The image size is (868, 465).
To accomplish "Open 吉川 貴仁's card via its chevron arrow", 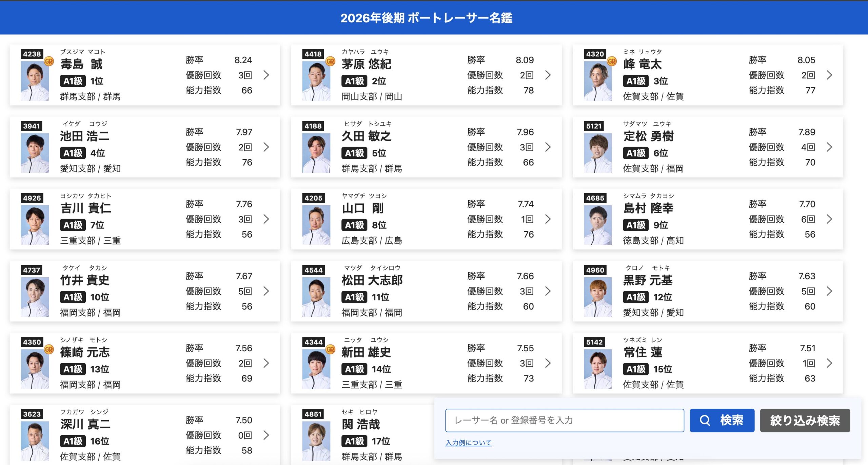I will [x=267, y=219].
